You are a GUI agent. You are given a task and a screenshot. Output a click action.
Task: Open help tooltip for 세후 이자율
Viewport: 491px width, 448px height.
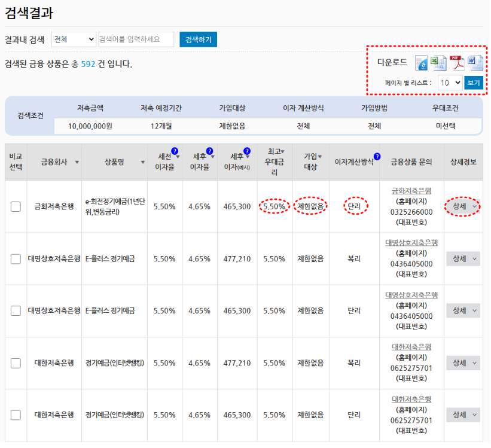209,151
